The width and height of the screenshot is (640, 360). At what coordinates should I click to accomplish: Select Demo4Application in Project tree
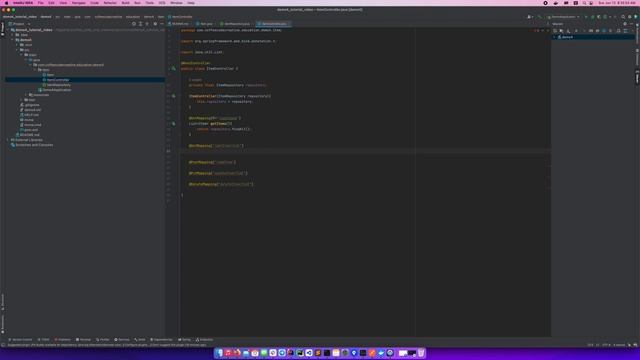point(56,90)
